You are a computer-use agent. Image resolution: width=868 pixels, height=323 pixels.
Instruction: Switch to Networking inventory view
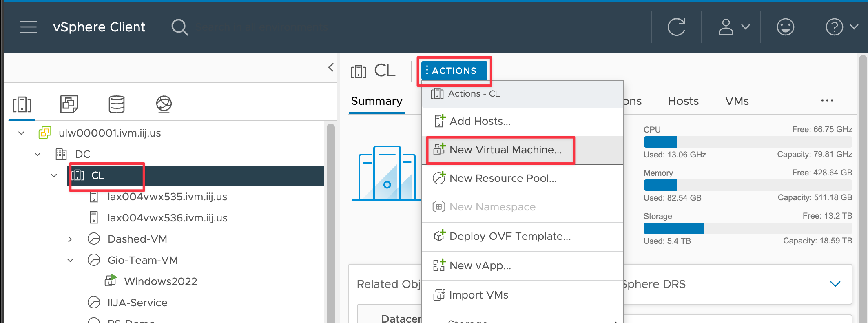pyautogui.click(x=164, y=104)
